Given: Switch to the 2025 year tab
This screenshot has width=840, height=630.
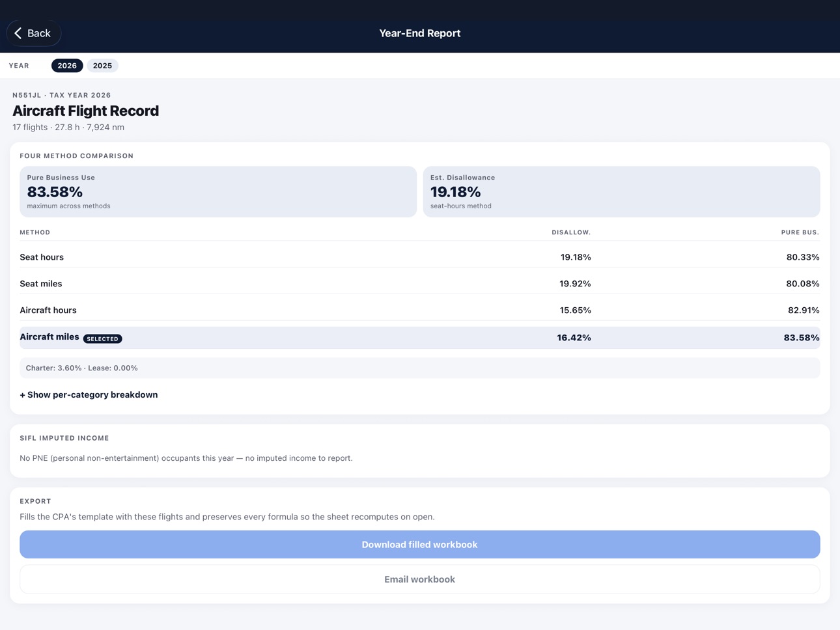Looking at the screenshot, I should click(102, 66).
